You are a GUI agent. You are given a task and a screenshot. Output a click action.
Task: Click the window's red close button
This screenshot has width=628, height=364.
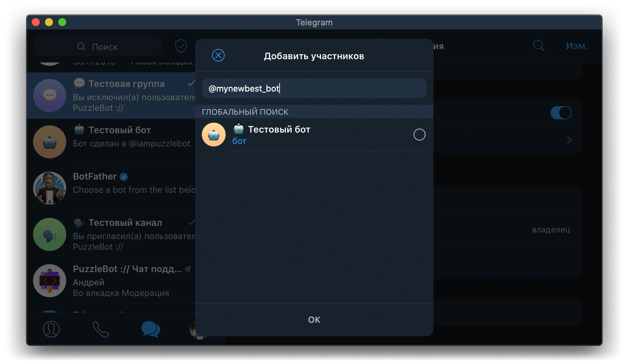tap(36, 22)
